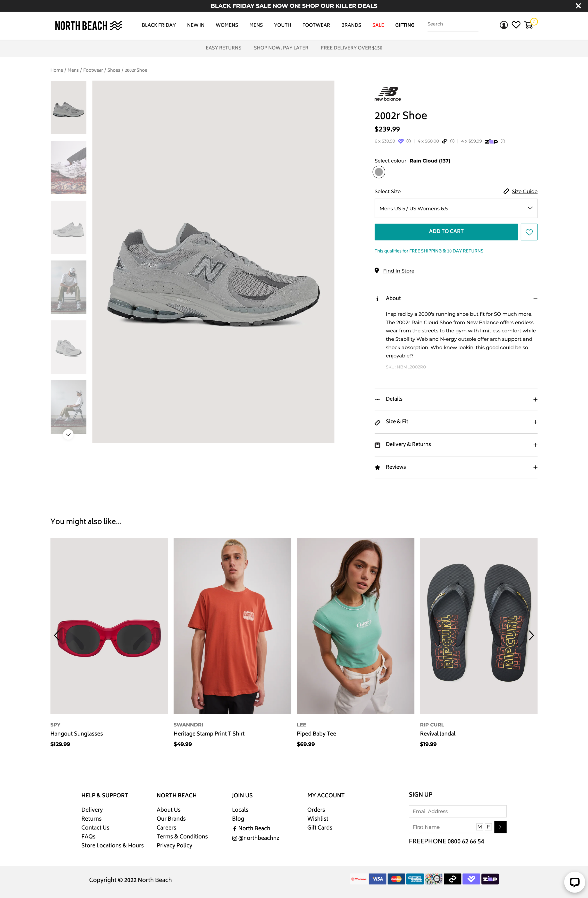Expand the Details section
This screenshot has width=588, height=898.
click(456, 399)
